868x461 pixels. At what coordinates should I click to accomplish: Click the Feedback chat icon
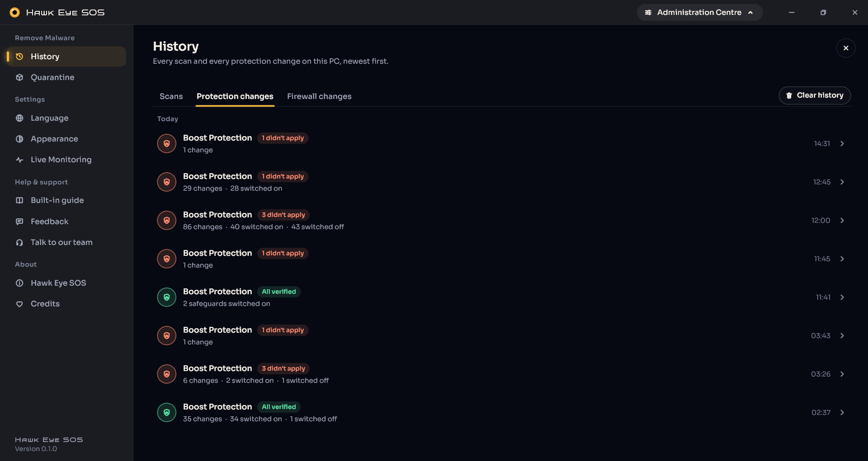point(19,221)
